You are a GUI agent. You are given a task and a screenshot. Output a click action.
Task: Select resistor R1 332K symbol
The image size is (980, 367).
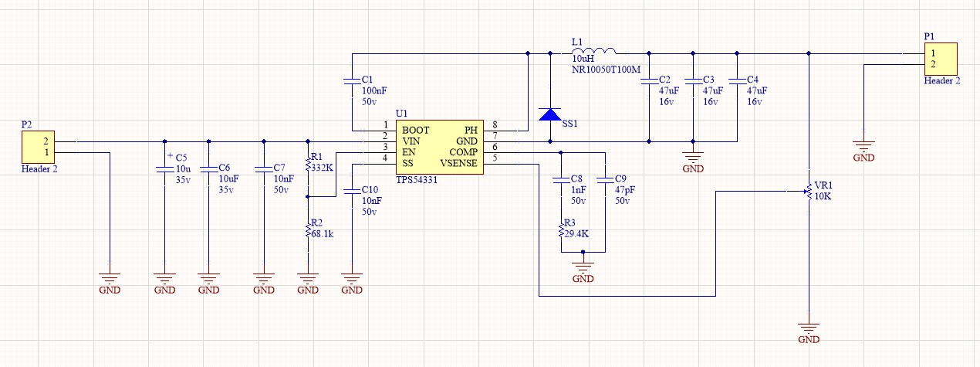tap(308, 166)
